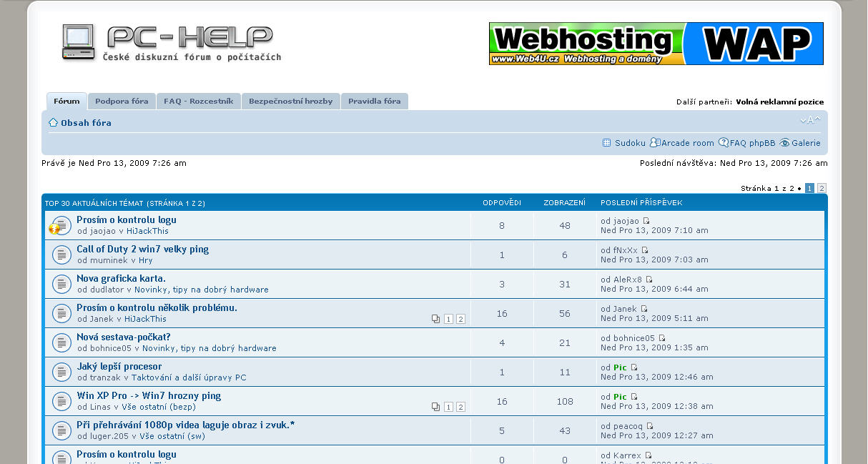Viewport: 868px width, 464px height.
Task: Click the PC-HELP logo image
Action: 170,43
